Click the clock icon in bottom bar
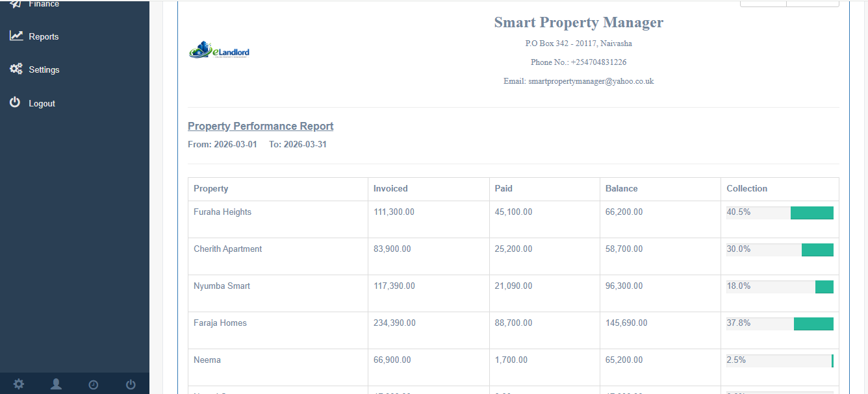Screen dimensions: 868x394 (x=94, y=384)
